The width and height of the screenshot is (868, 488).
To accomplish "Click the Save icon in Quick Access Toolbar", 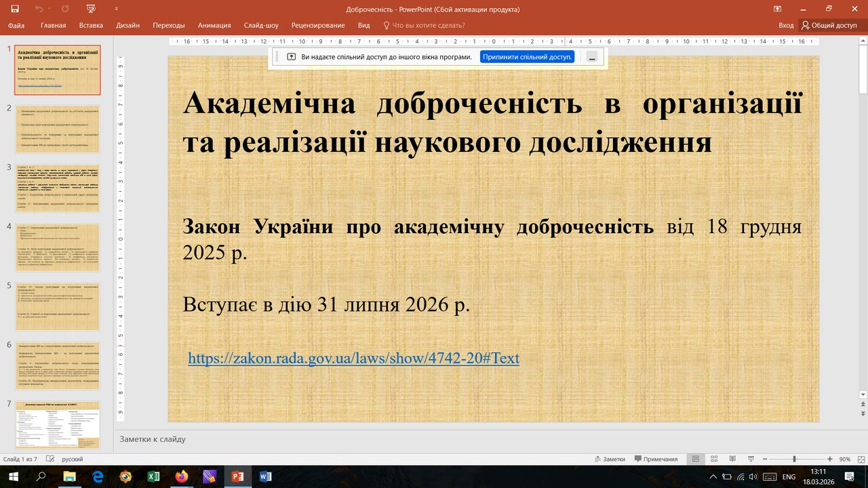I will click(14, 9).
